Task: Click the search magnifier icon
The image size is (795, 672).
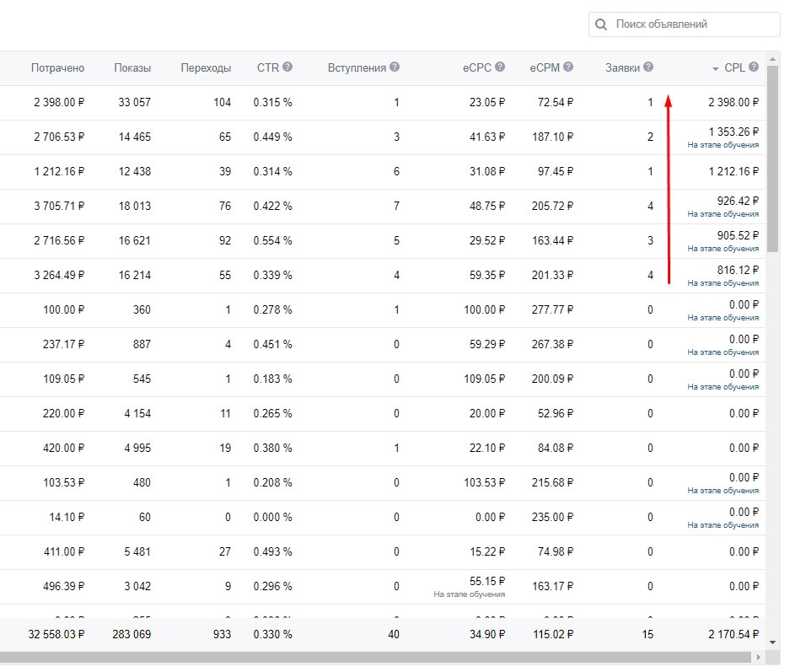Action: coord(601,24)
